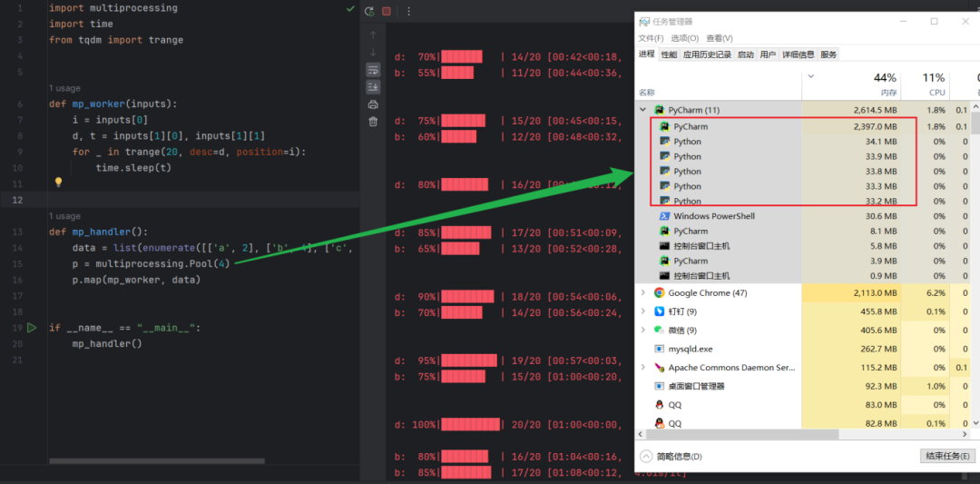
Task: Click the Apache Commons Daemon feather icon
Action: [x=659, y=368]
